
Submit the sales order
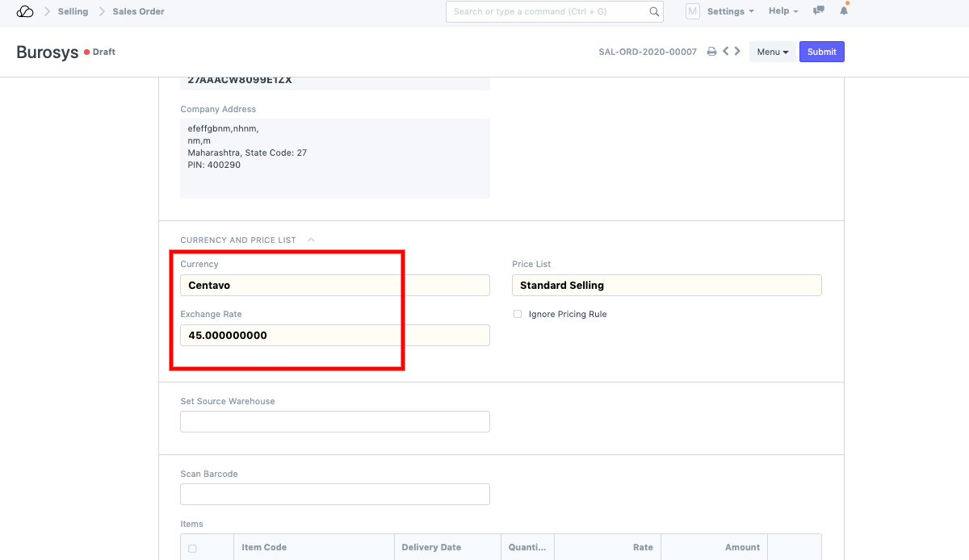pos(821,52)
